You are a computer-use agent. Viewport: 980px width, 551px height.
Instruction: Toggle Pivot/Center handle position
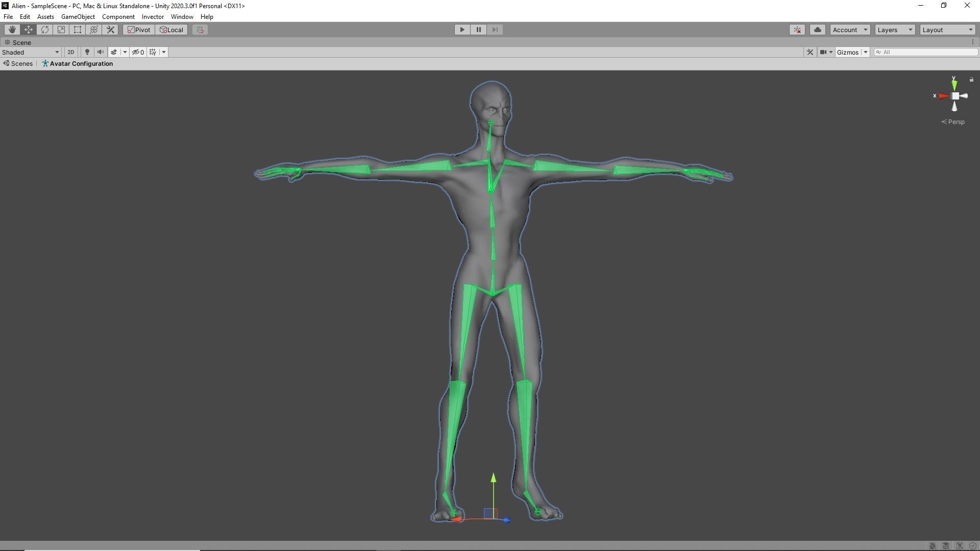[139, 30]
